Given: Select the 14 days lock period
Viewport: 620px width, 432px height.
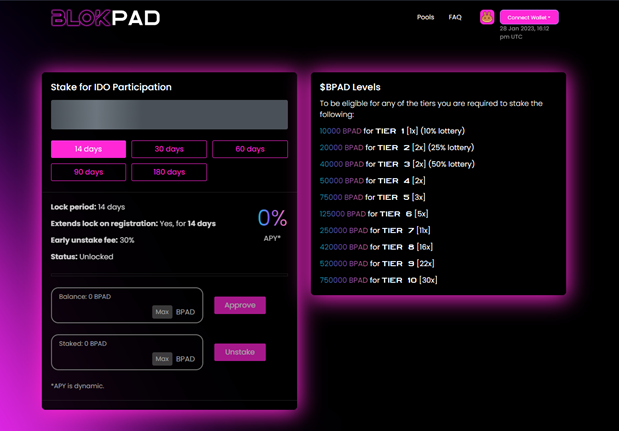Looking at the screenshot, I should coord(88,149).
